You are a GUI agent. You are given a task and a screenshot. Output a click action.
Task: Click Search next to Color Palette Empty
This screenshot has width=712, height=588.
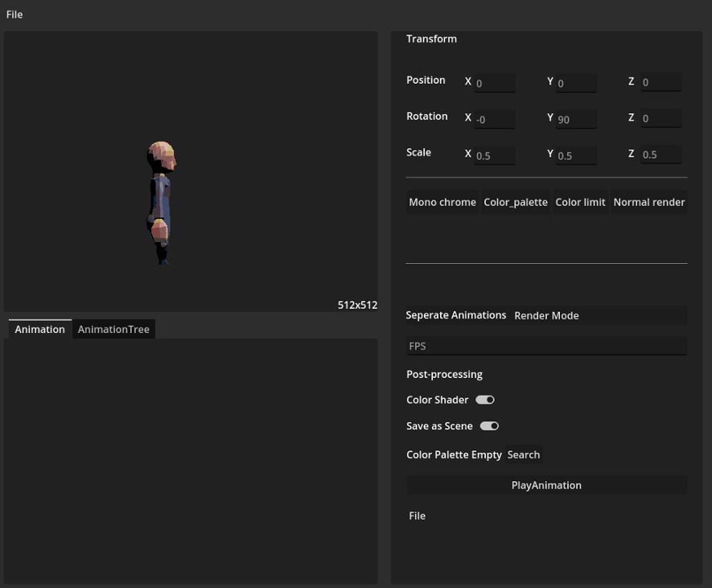(523, 454)
